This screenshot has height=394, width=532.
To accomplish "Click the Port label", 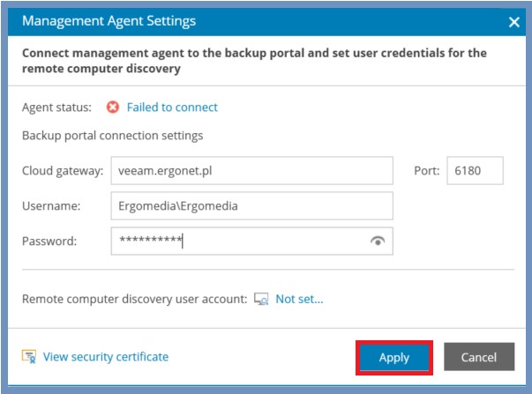I will pyautogui.click(x=426, y=170).
